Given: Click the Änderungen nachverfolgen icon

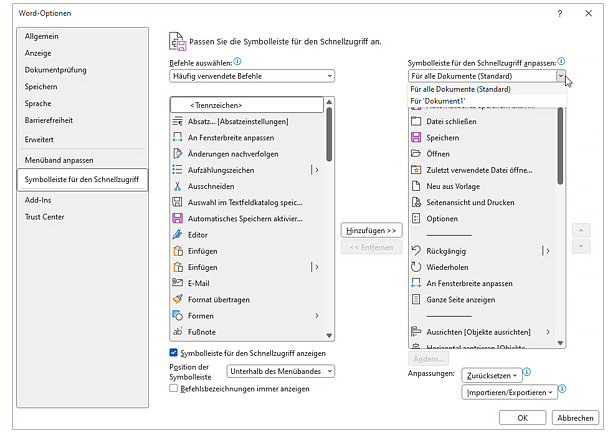Looking at the screenshot, I should (x=178, y=154).
